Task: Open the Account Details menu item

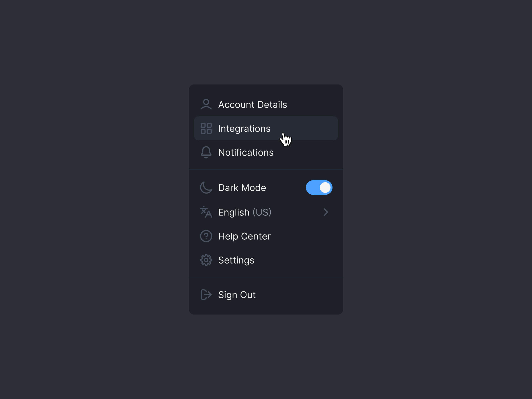Action: pyautogui.click(x=252, y=105)
